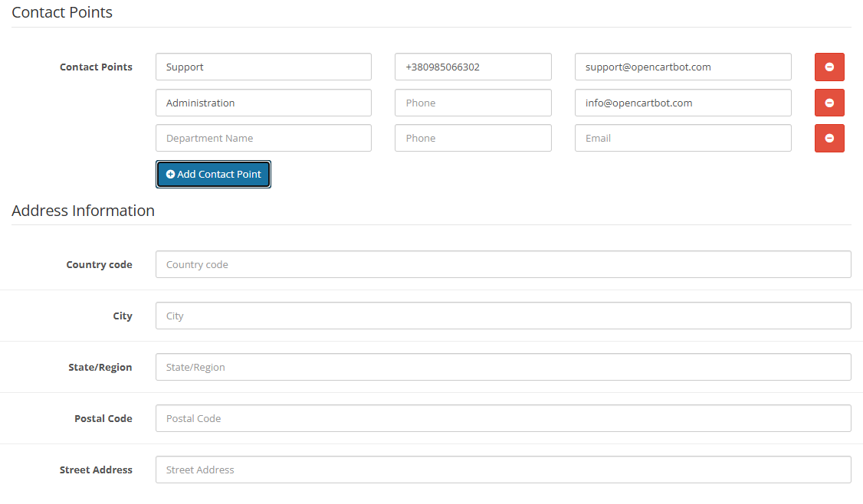This screenshot has width=863, height=504.
Task: Delete the Administration contact point row
Action: [x=829, y=103]
